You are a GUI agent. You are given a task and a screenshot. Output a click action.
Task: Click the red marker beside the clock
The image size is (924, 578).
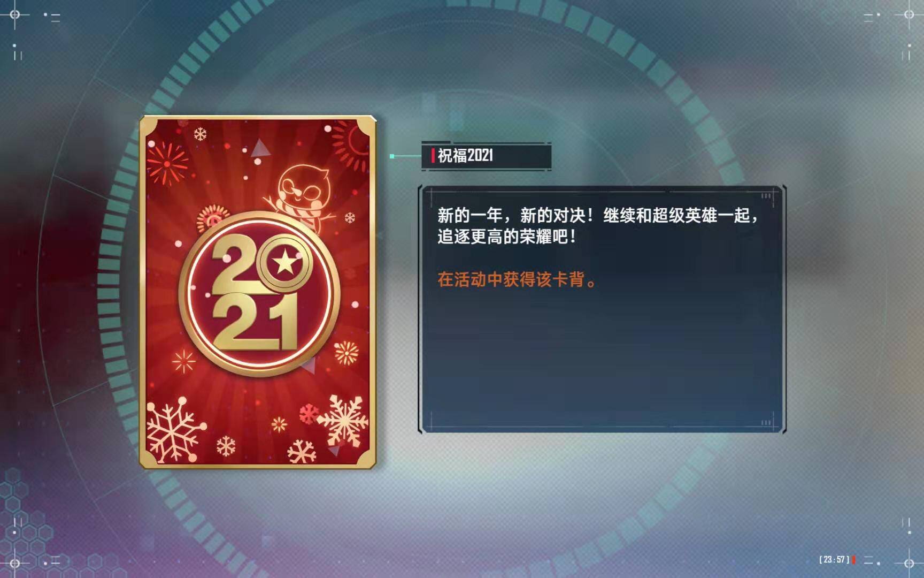click(x=853, y=560)
